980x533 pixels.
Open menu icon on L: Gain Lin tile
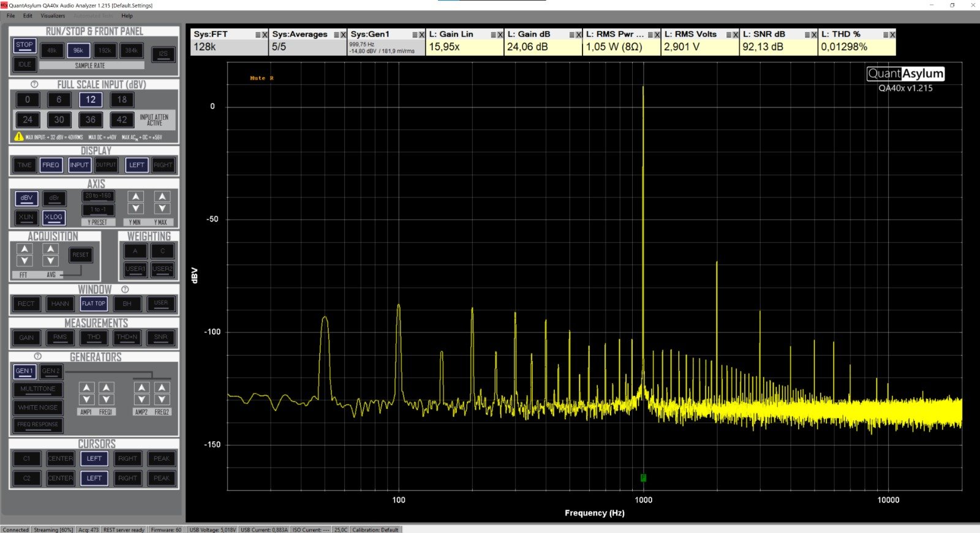click(x=493, y=35)
